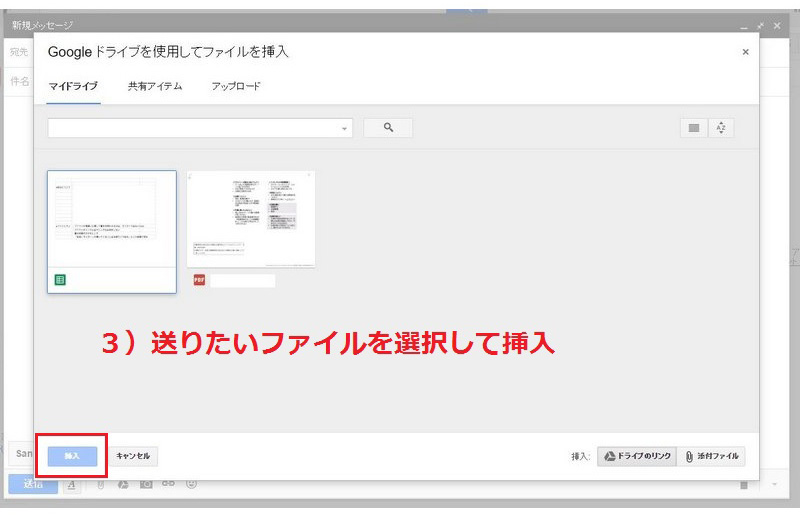This screenshot has width=800, height=519.
Task: Click the キャンセル button
Action: click(x=133, y=456)
